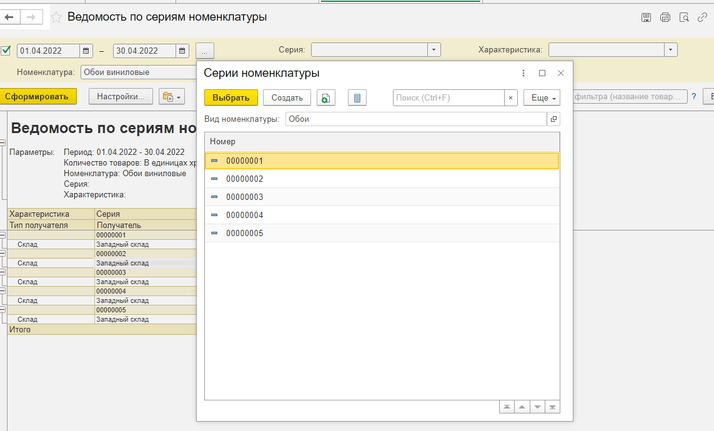Jump to list end with last-row arrow
This screenshot has height=431, width=714.
pyautogui.click(x=553, y=407)
